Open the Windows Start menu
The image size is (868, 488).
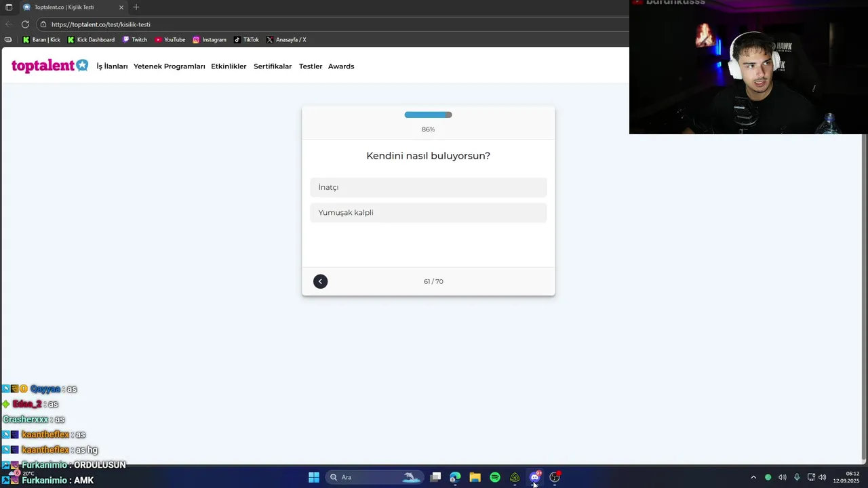click(314, 477)
